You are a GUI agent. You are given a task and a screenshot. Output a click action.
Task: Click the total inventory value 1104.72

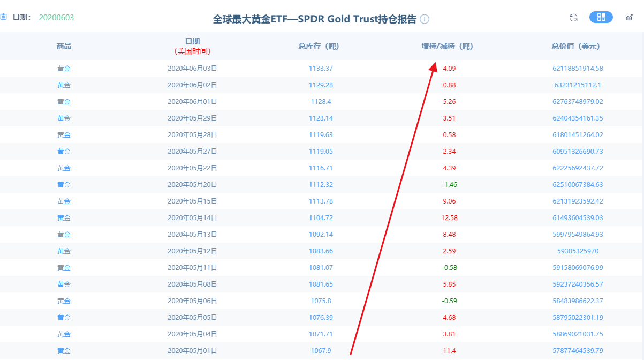(321, 218)
